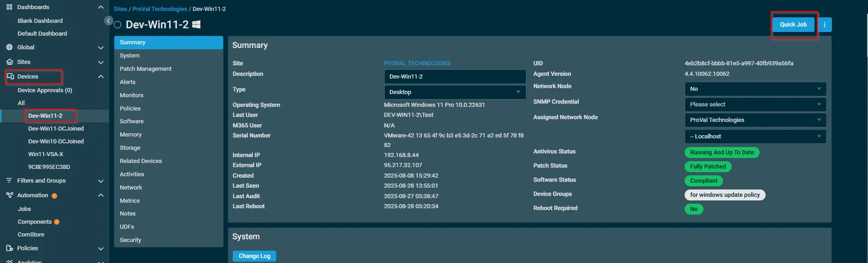Click the Devices monitor icon

tap(10, 76)
